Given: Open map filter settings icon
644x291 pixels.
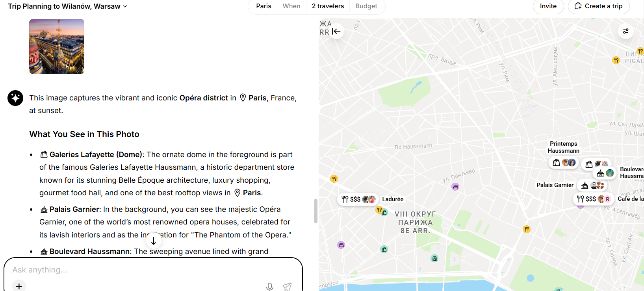Looking at the screenshot, I should (x=625, y=31).
